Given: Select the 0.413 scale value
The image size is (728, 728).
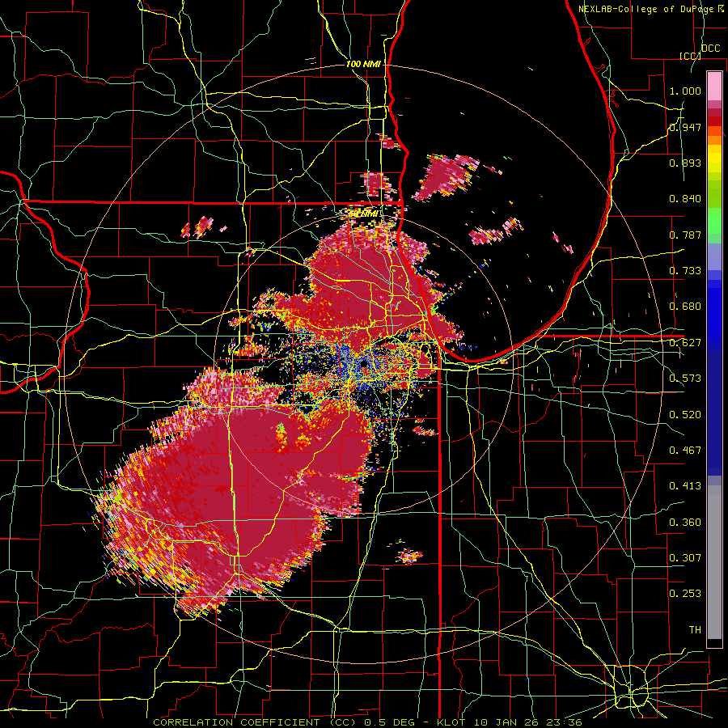Looking at the screenshot, I should click(685, 486).
